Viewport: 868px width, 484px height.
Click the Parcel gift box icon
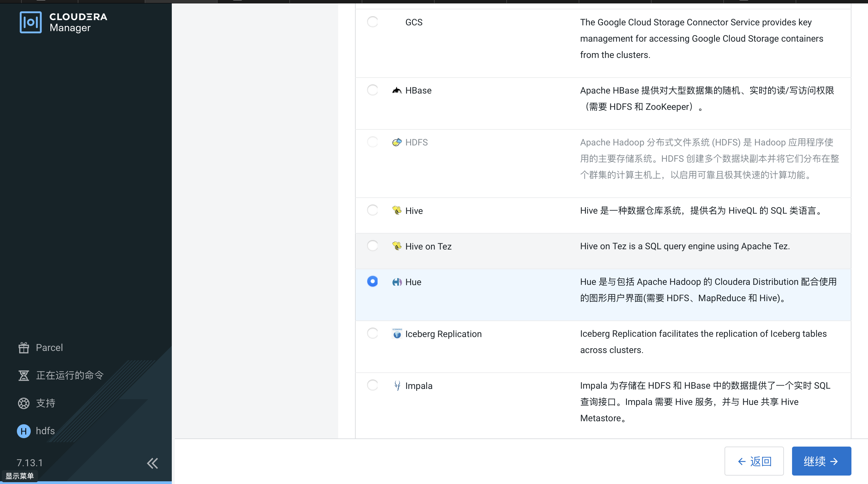24,347
